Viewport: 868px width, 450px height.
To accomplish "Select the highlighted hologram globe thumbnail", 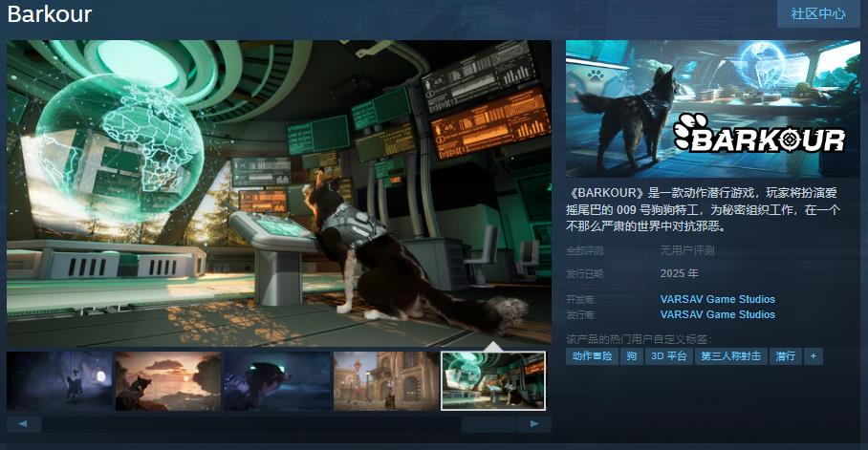I will [x=493, y=380].
